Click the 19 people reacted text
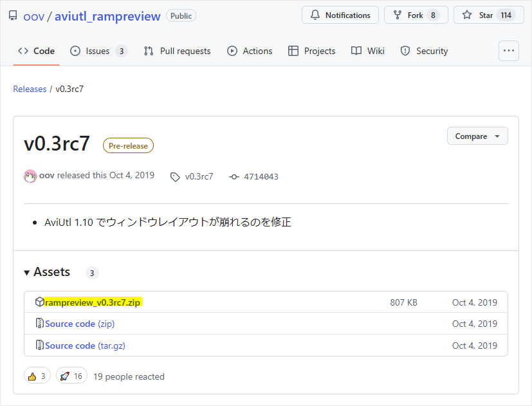Screen dimensions: 532x406 [x=129, y=376]
